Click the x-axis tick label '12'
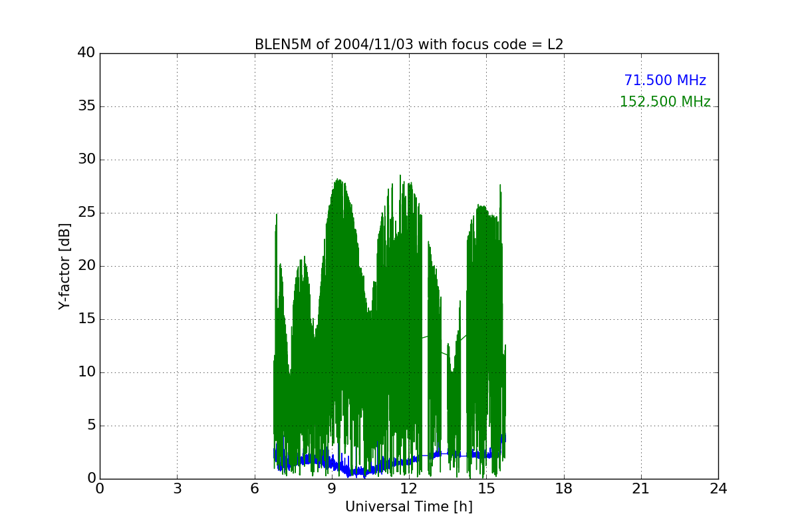Viewport: 798px width, 532px height. pyautogui.click(x=409, y=489)
